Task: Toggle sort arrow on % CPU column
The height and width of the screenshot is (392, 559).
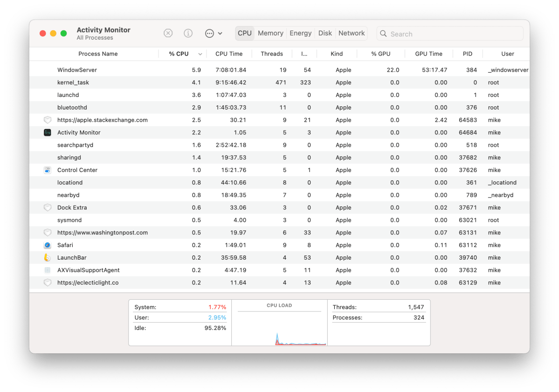Action: 200,54
